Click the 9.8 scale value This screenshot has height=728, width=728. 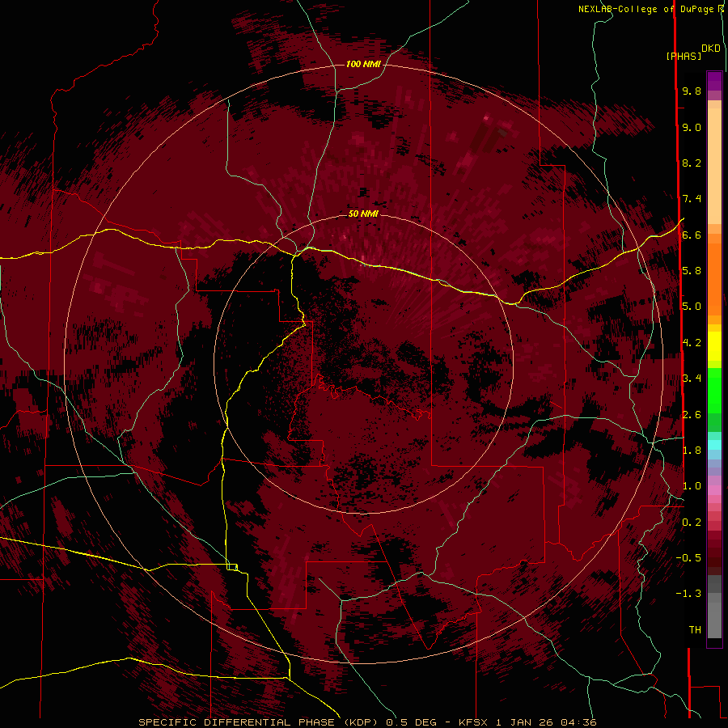pos(692,91)
